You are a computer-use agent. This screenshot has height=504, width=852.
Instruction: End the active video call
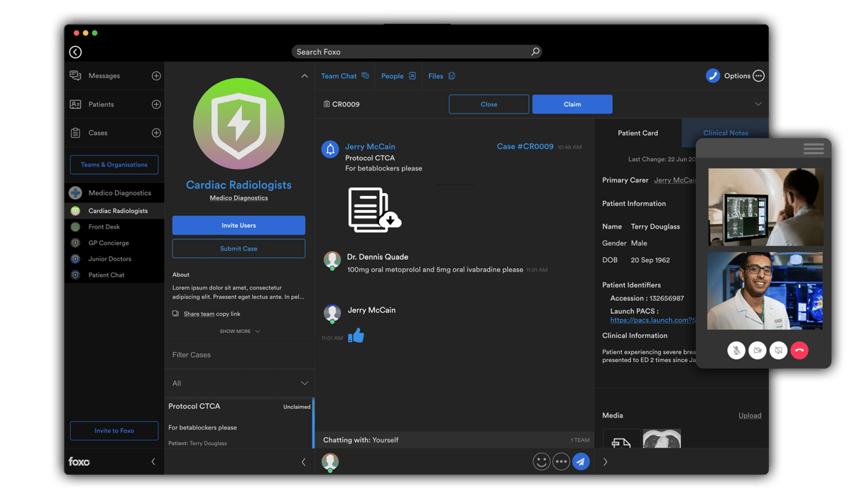[x=799, y=350]
